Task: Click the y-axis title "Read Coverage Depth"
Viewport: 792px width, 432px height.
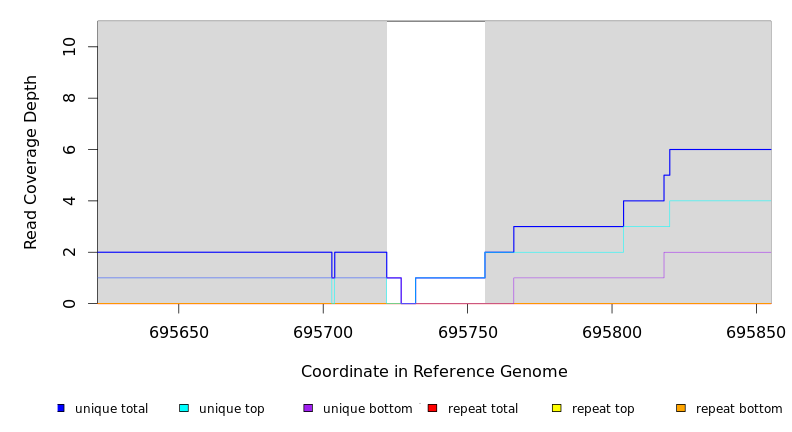Action: [31, 162]
